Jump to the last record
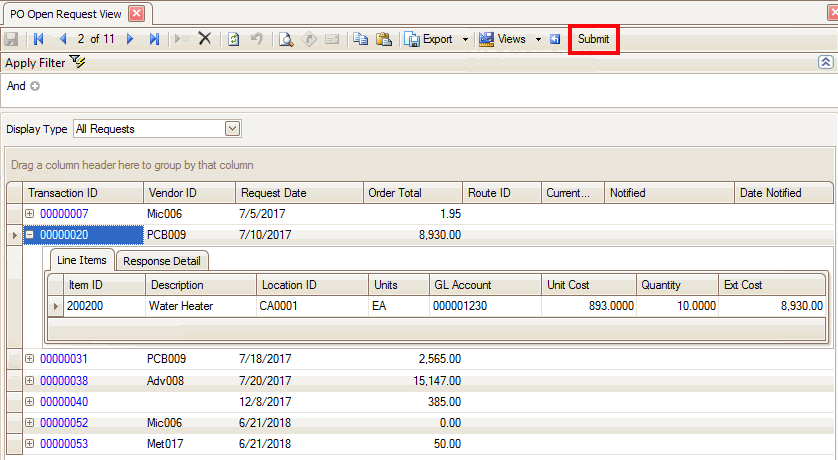 tap(154, 39)
